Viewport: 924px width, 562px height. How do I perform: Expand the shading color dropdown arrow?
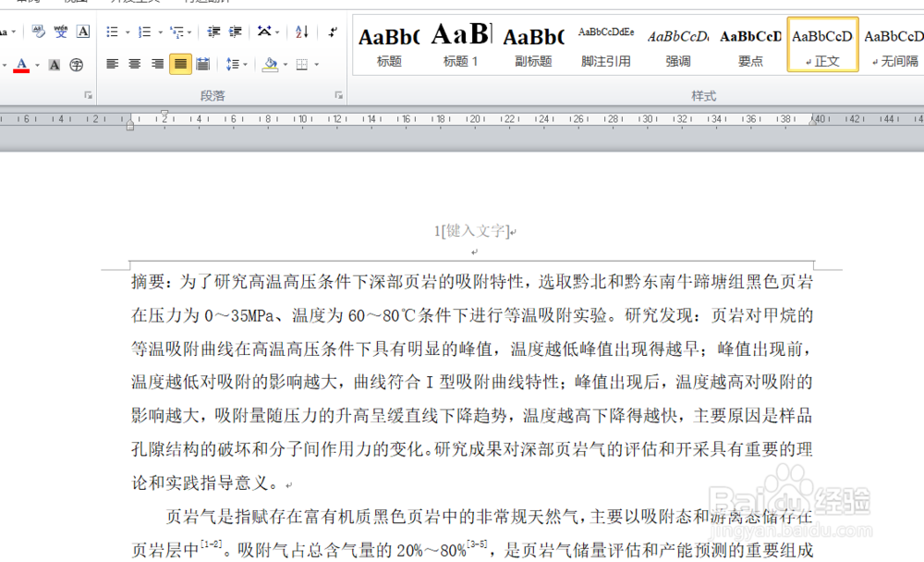click(x=285, y=65)
